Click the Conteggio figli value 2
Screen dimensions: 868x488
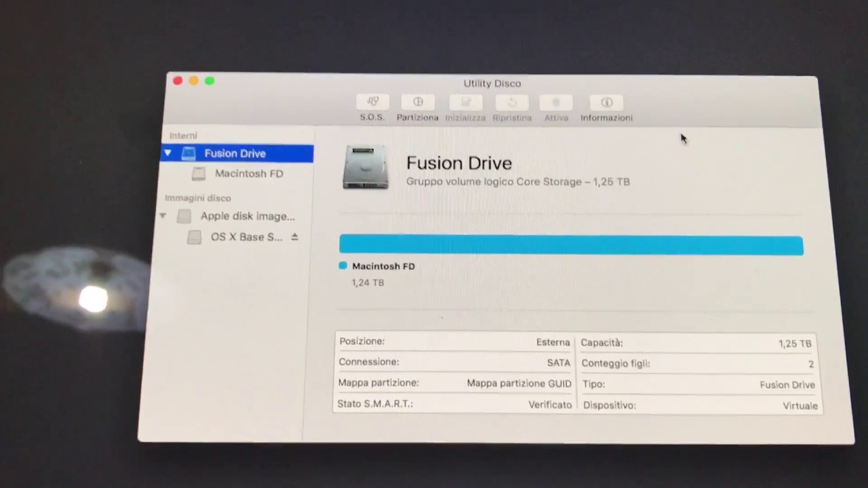pyautogui.click(x=811, y=364)
